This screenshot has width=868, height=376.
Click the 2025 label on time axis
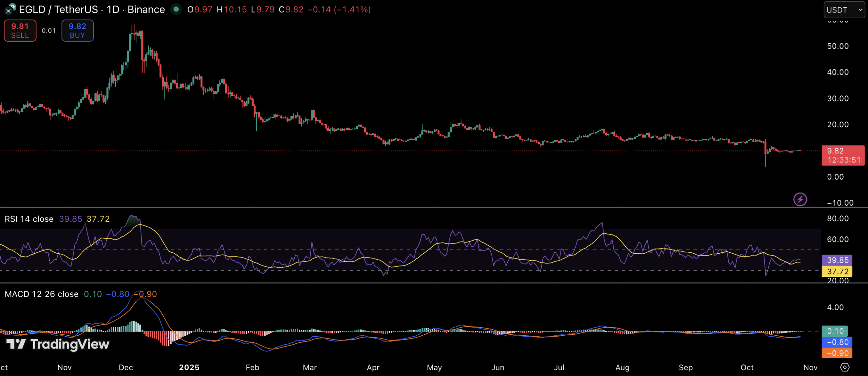click(x=189, y=368)
